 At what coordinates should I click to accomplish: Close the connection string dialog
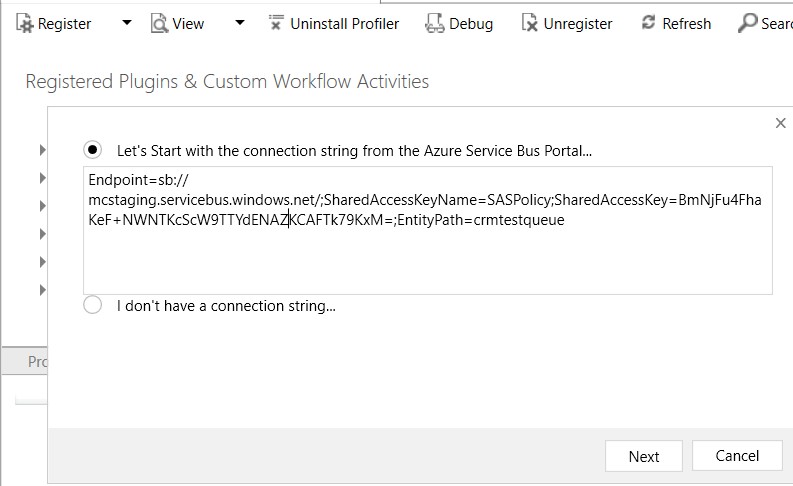pos(780,123)
